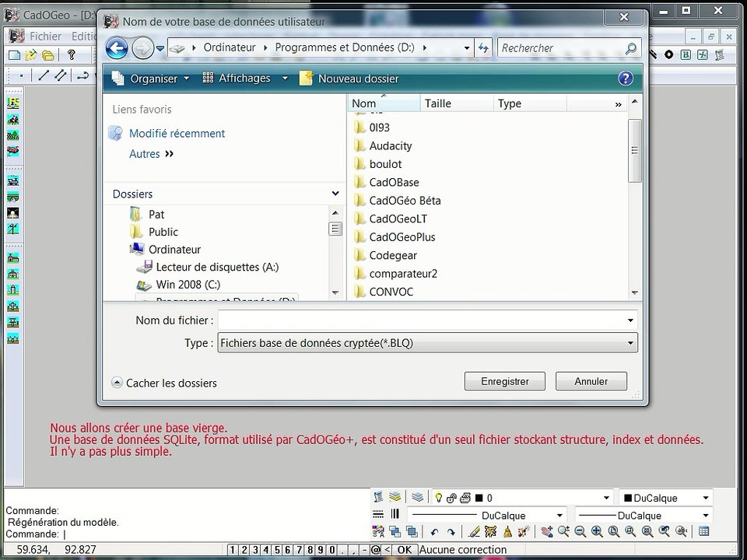
Task: Click the Enregistrer button
Action: 504,381
